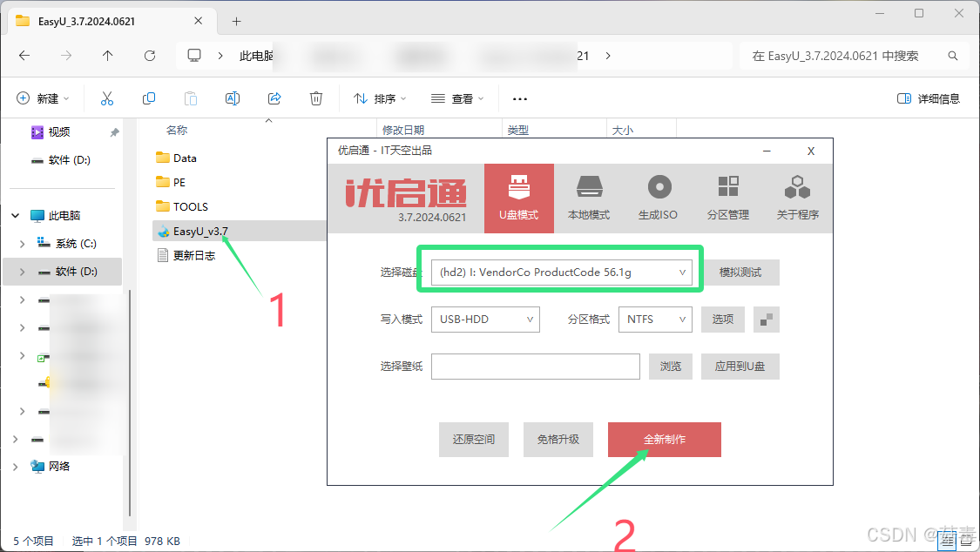
Task: Switch to U盘模式 tab
Action: (x=519, y=199)
